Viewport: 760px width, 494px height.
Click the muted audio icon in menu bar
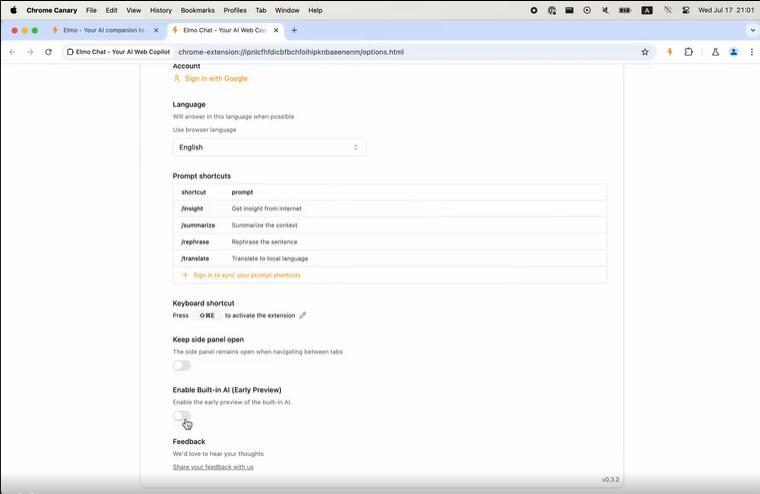(x=605, y=10)
